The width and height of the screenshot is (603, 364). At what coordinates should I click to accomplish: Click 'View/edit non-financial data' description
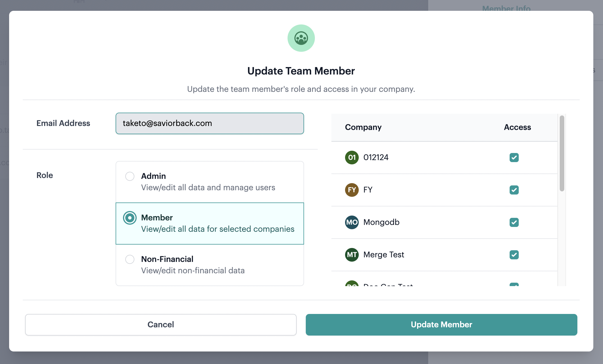(x=193, y=271)
